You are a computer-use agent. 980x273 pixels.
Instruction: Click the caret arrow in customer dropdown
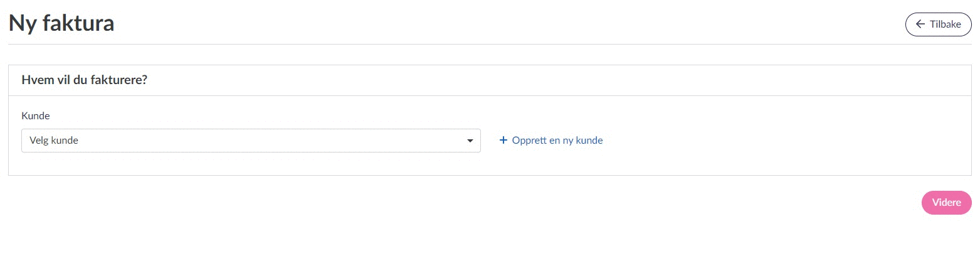coord(470,141)
